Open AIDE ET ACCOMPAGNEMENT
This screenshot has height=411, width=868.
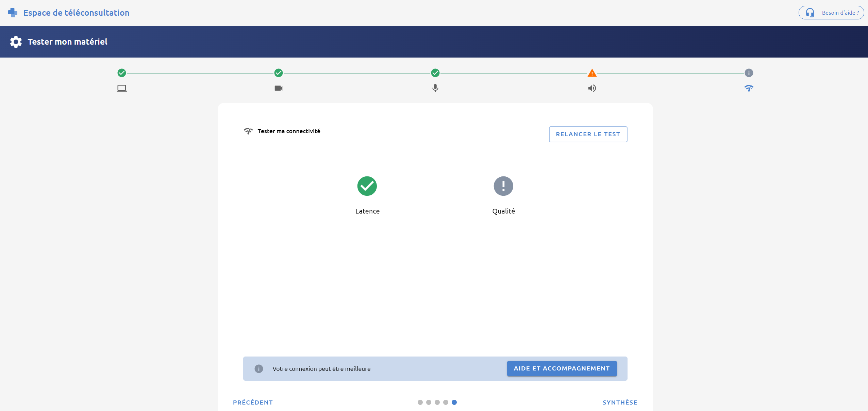[x=562, y=368]
